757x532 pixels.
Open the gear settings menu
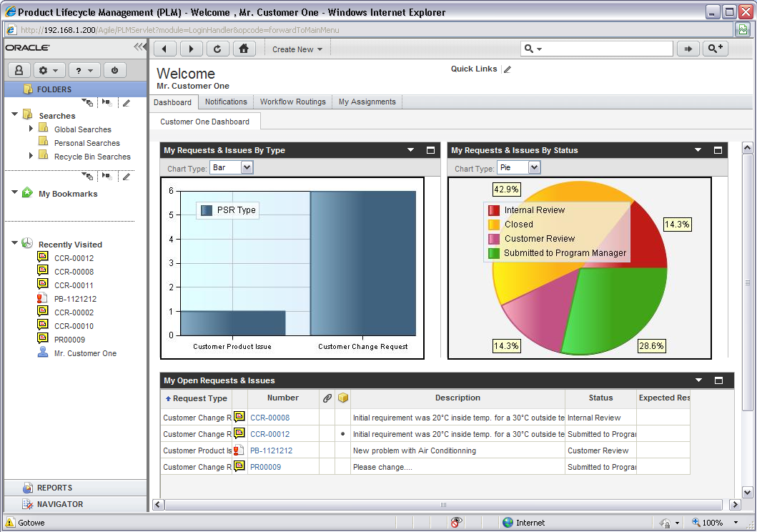49,71
